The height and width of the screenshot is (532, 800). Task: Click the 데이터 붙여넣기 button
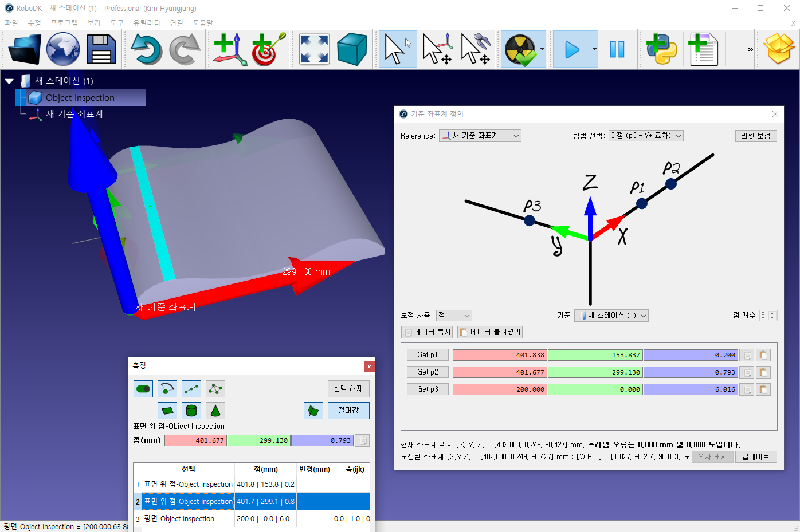(x=490, y=332)
